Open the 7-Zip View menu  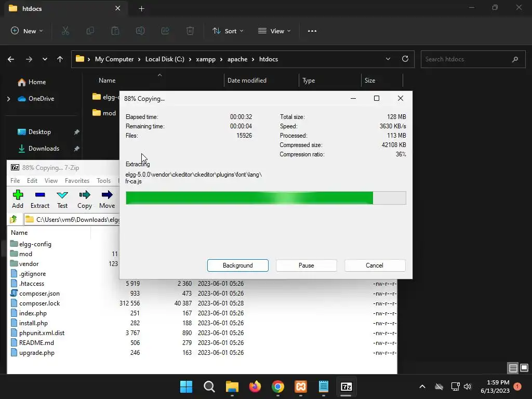point(51,180)
